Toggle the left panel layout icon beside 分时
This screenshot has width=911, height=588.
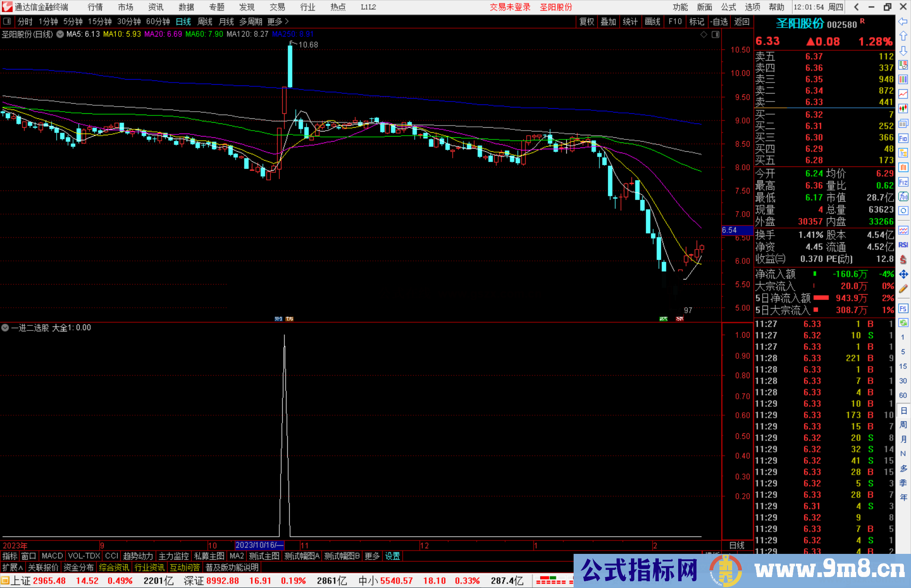7,21
